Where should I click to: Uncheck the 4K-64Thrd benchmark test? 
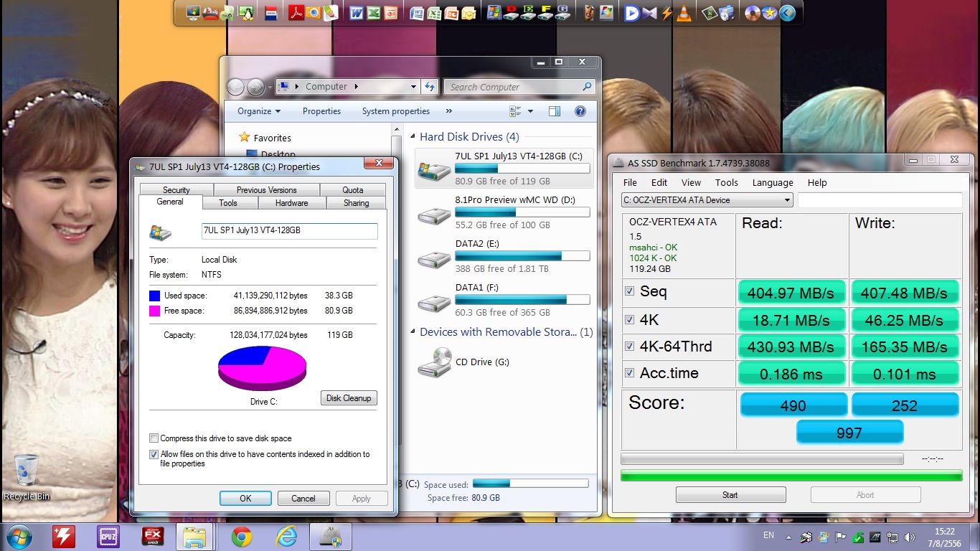[629, 346]
